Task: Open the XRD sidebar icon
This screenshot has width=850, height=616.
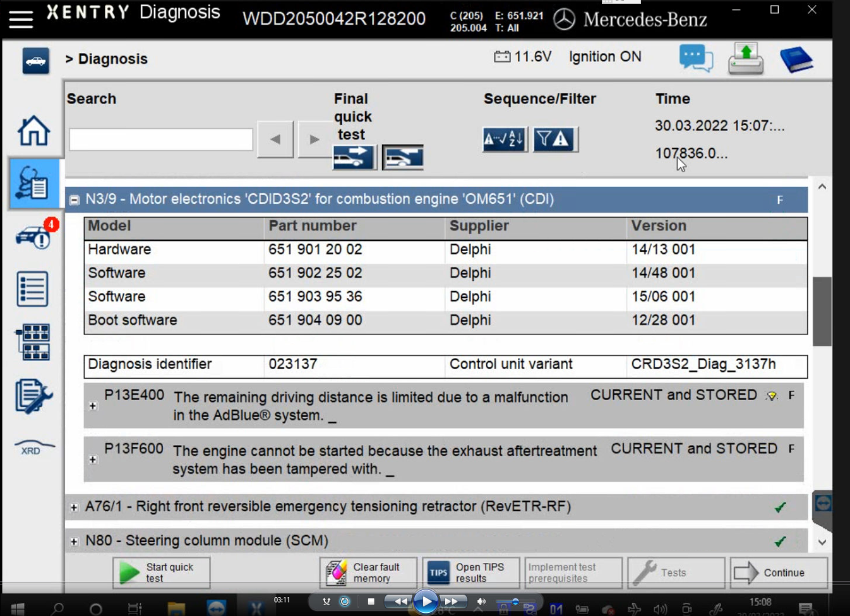Action: click(33, 447)
